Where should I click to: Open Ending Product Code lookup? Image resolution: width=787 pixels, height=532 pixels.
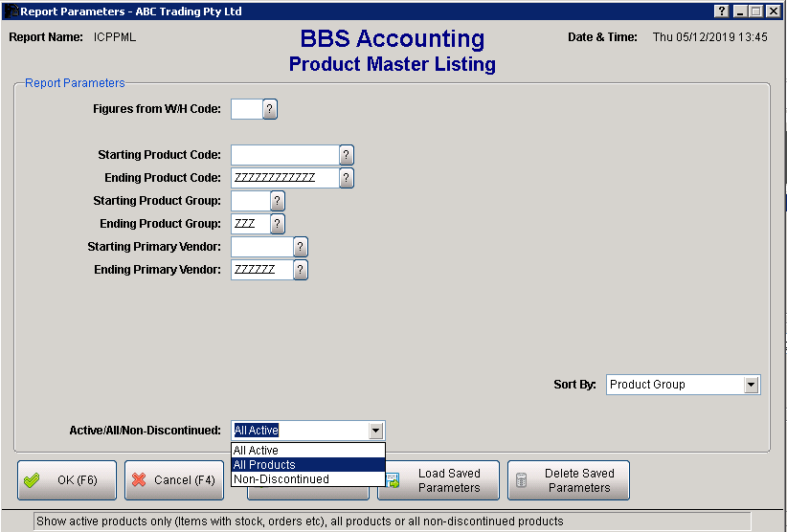(x=347, y=178)
